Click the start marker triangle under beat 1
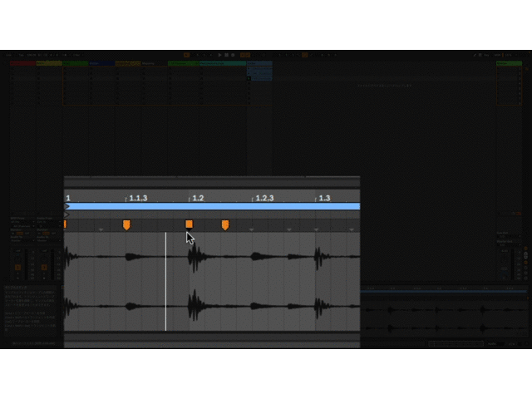 (x=67, y=206)
